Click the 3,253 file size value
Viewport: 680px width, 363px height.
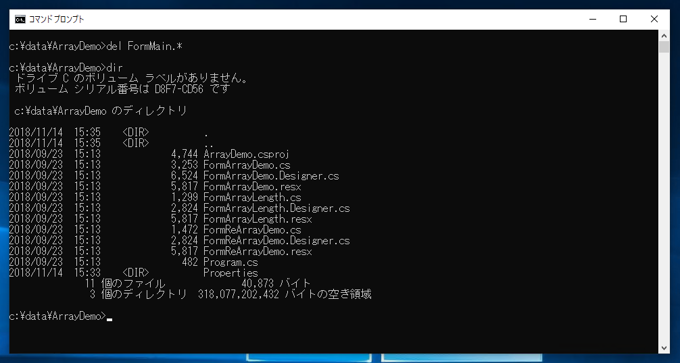pyautogui.click(x=185, y=165)
